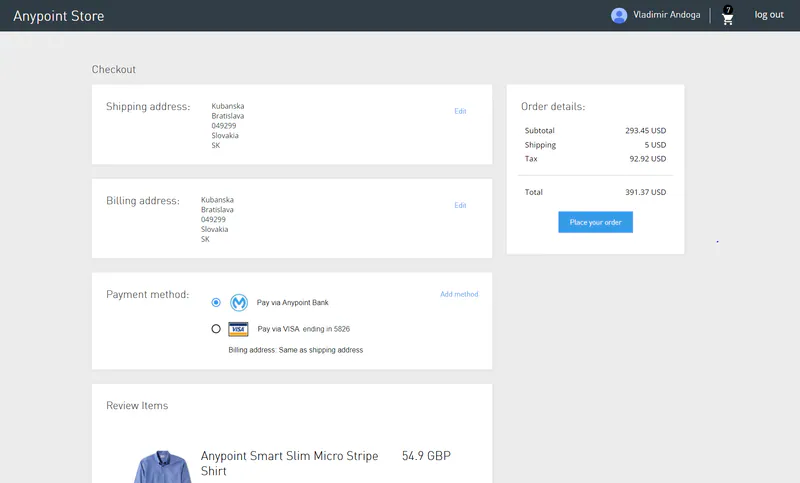Choose the VISA payment radio button
The width and height of the screenshot is (800, 483).
pos(216,329)
